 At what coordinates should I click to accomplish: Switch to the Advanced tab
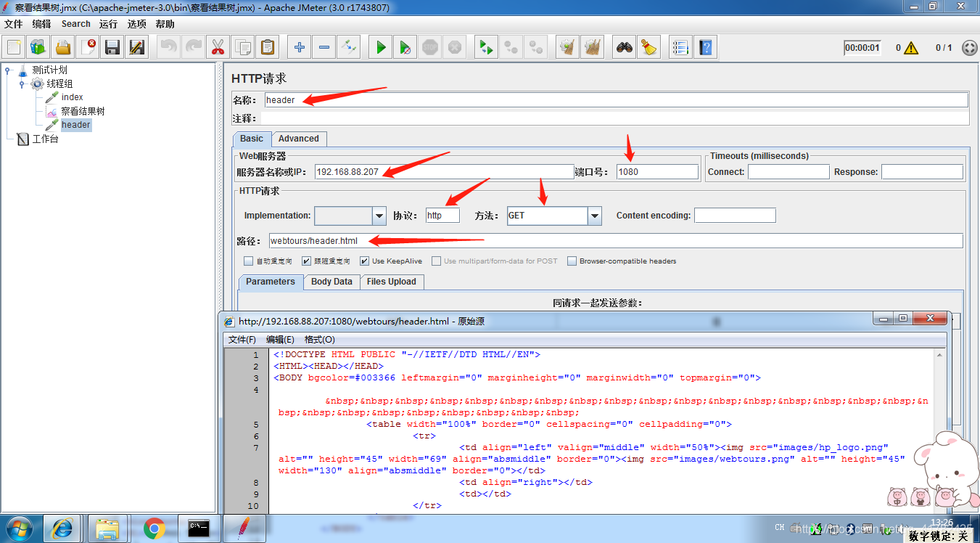(299, 139)
